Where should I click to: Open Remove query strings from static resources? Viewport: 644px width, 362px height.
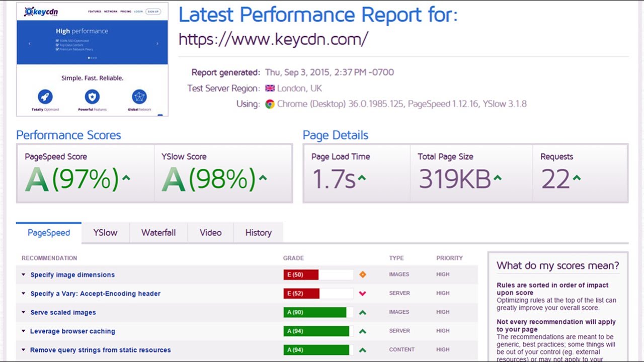coord(100,350)
